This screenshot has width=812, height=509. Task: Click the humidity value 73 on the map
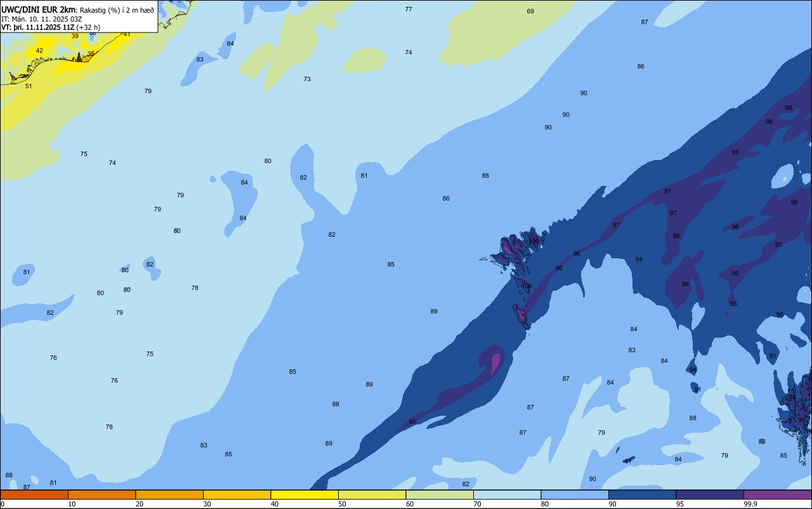[307, 79]
